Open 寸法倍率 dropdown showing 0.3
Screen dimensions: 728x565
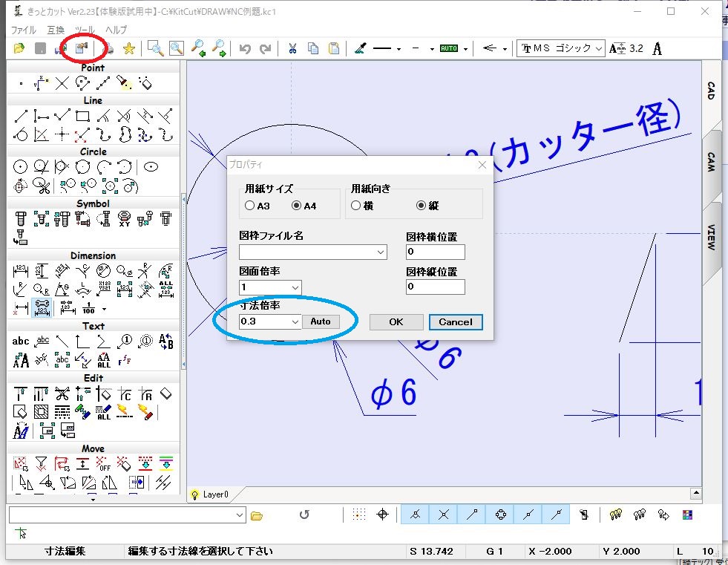click(x=295, y=321)
